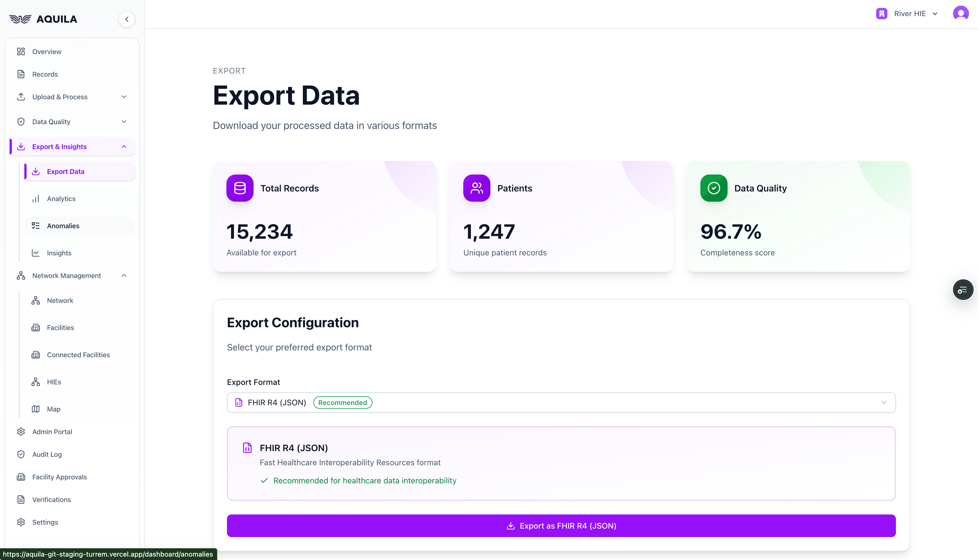
Task: Click the floating dark round widget icon
Action: click(x=963, y=290)
